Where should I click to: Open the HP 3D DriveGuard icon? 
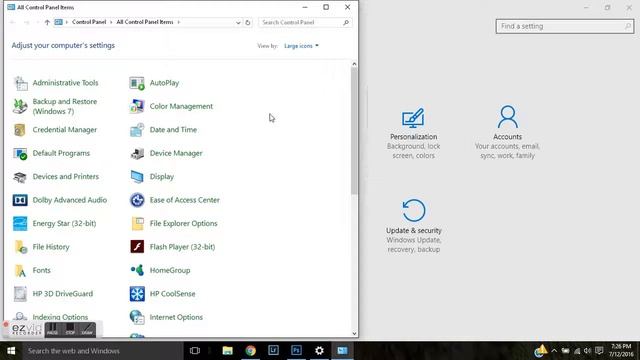(20, 294)
